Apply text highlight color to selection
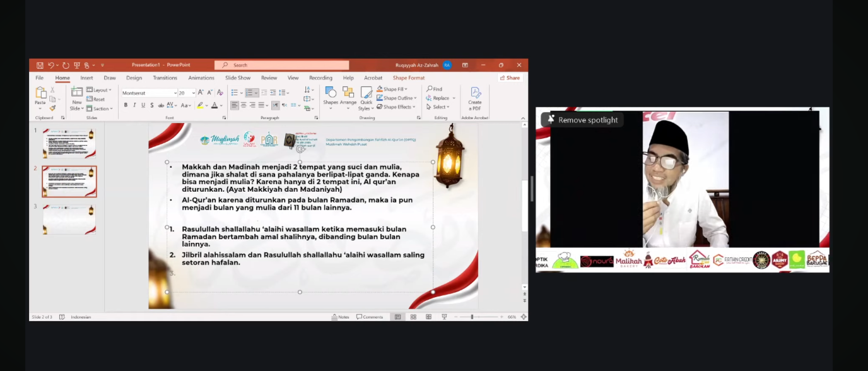The width and height of the screenshot is (868, 371). (x=201, y=105)
